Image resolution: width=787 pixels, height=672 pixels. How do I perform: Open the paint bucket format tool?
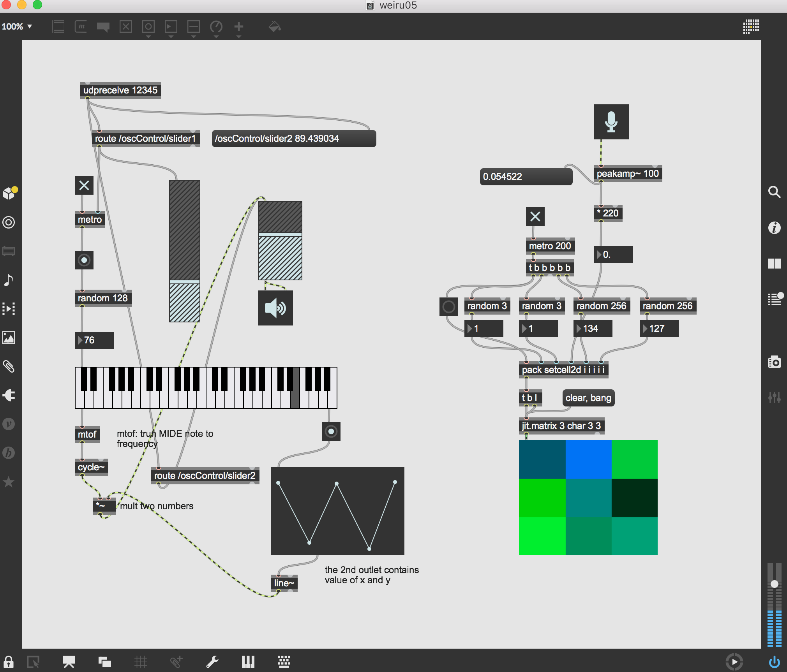275,27
